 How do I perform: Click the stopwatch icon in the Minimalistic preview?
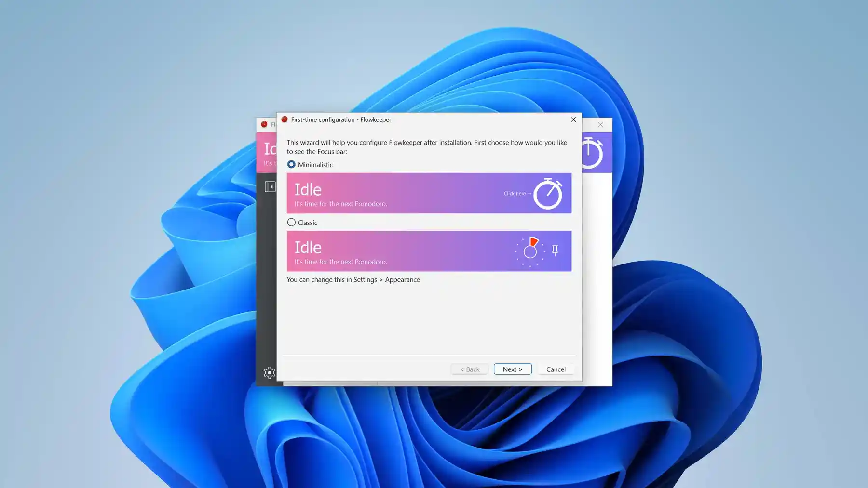click(x=548, y=193)
